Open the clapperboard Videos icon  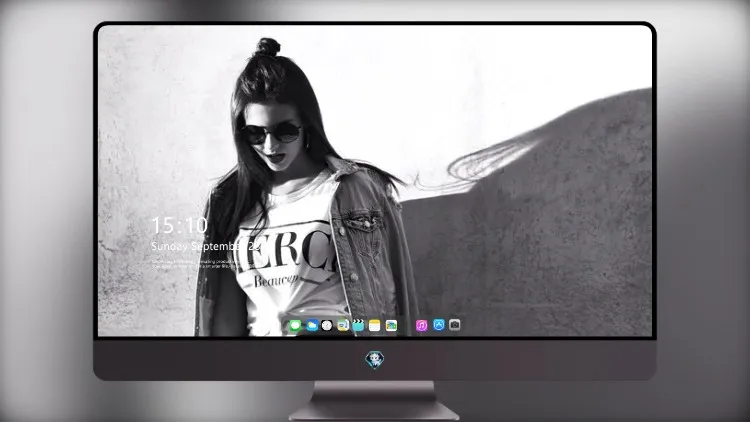point(358,326)
